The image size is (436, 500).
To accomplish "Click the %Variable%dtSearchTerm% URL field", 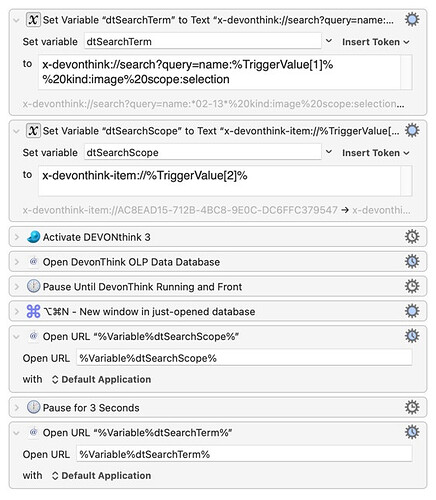I will click(x=244, y=454).
